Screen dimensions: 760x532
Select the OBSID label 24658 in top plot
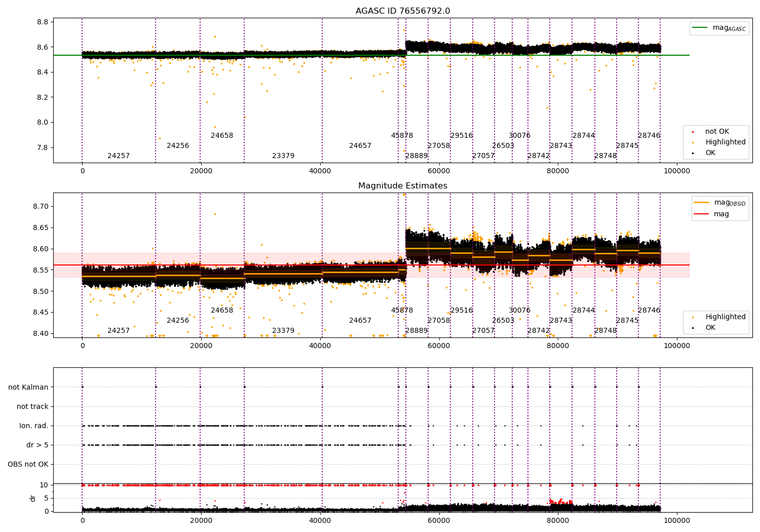[x=222, y=136]
